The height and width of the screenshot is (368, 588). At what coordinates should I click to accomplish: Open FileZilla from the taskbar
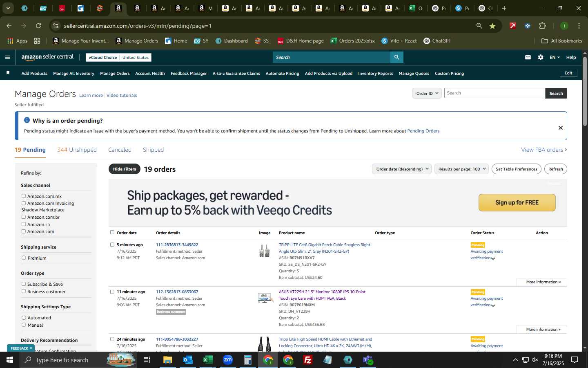308,360
